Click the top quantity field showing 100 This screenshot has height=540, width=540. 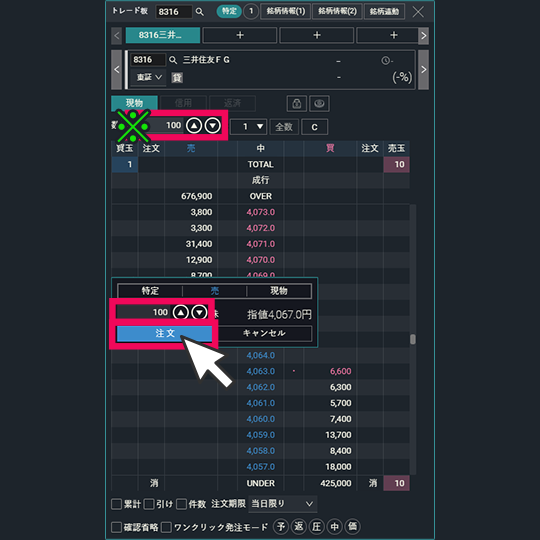(165, 126)
